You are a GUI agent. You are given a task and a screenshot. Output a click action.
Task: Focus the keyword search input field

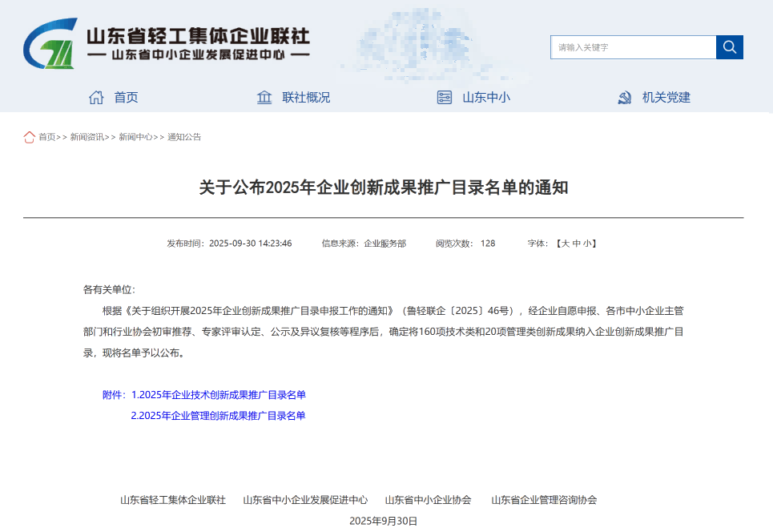coord(633,47)
